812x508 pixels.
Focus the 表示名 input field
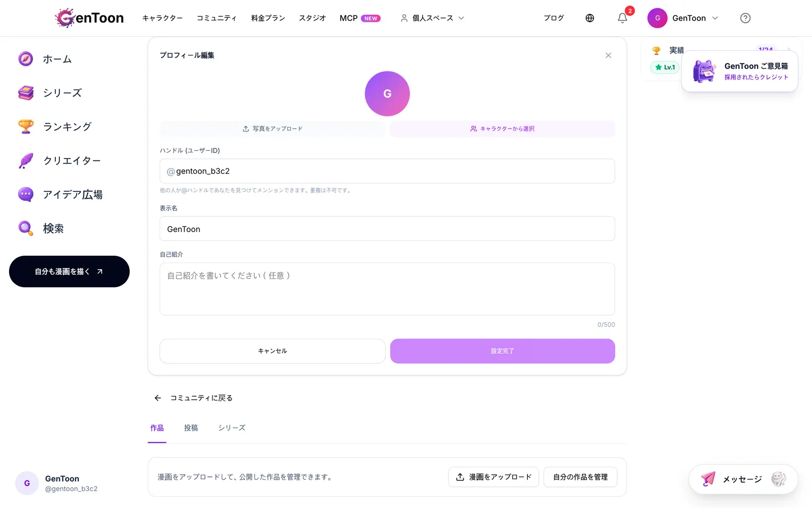pos(387,229)
